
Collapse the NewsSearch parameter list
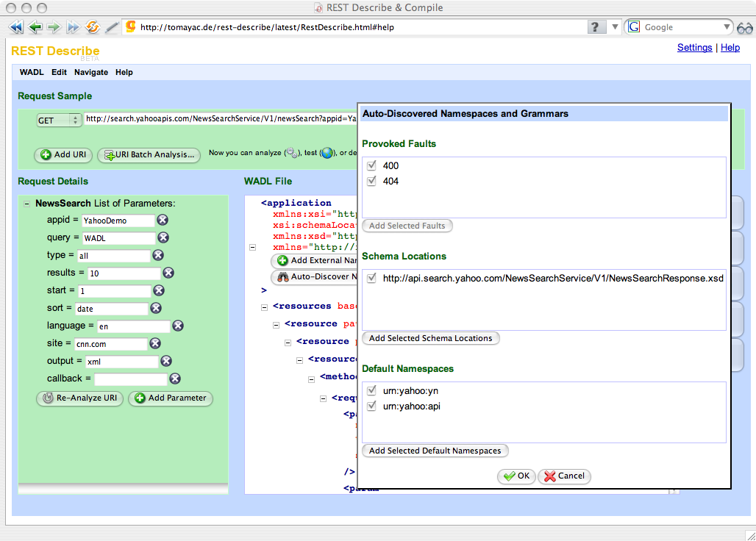click(x=27, y=204)
